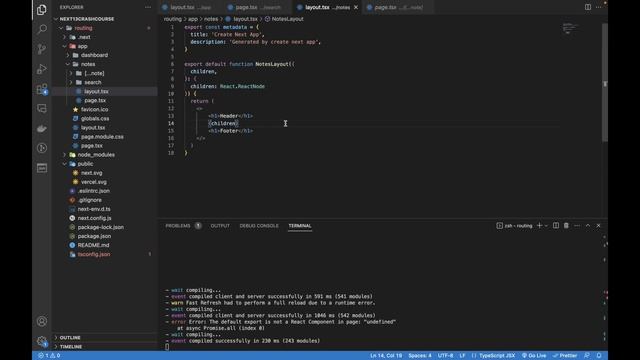
Task: Click the feedback icon in status bar
Action: tap(587, 356)
